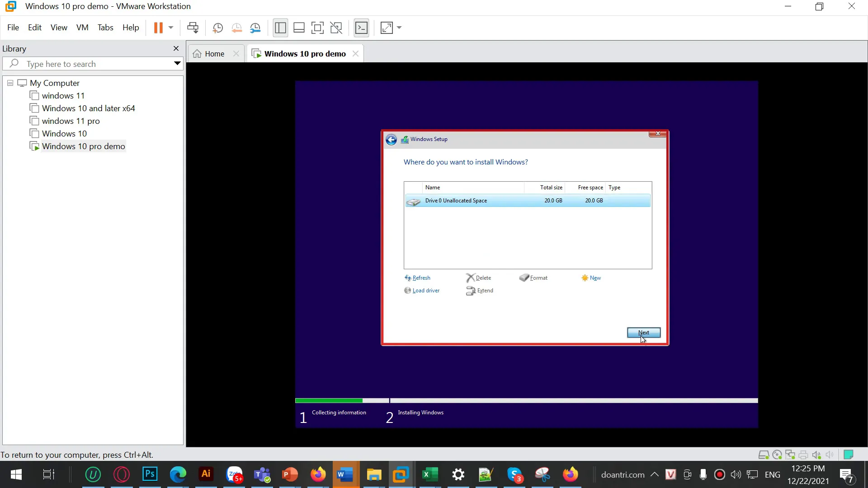Open the pause button dropdown arrow
This screenshot has width=868, height=488.
click(170, 28)
